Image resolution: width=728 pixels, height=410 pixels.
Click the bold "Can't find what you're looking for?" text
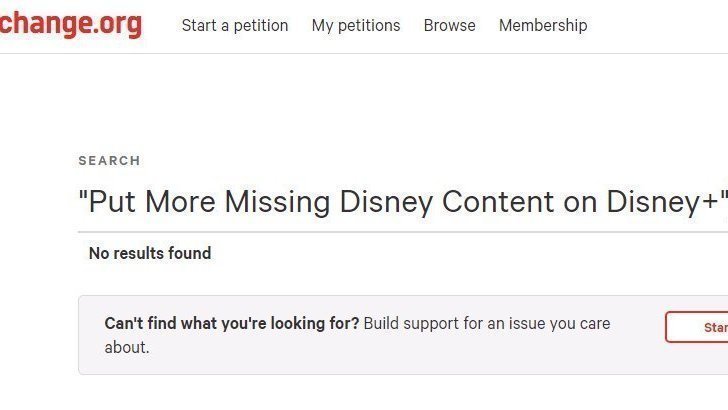point(231,323)
